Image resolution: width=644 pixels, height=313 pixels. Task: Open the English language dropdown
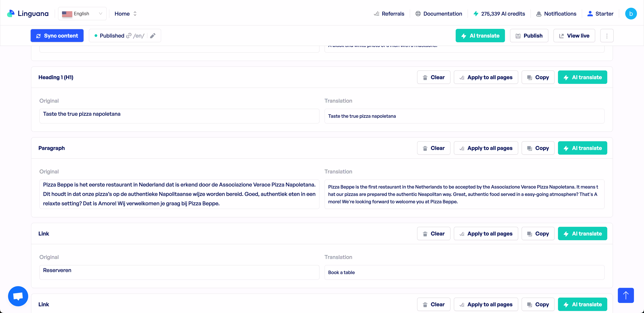click(x=82, y=13)
